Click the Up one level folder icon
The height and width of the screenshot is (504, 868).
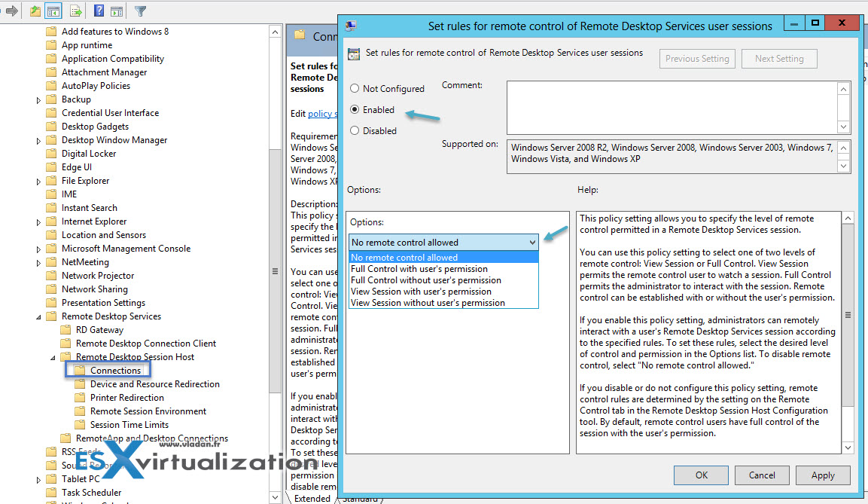click(x=35, y=11)
